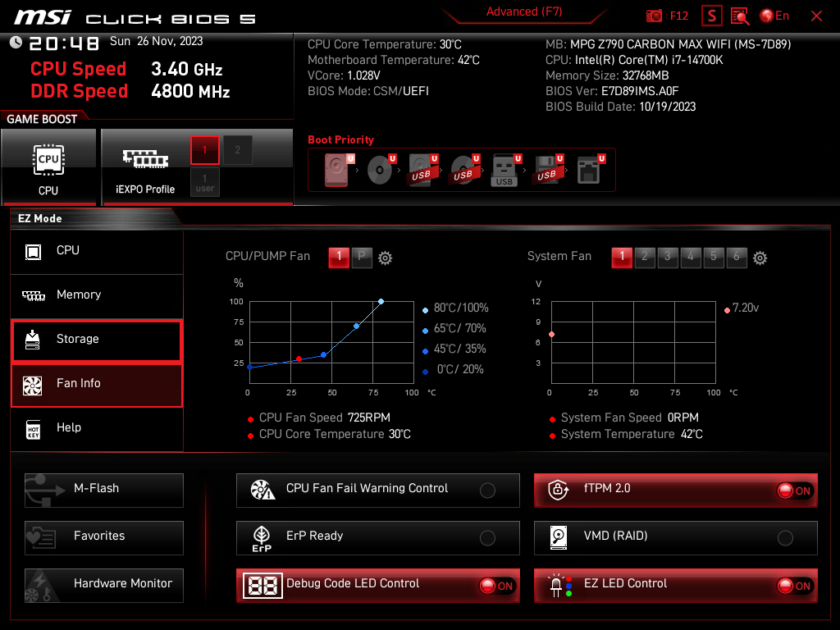Select the USB hard disk boot icon
This screenshot has height=630, width=840.
click(x=422, y=170)
